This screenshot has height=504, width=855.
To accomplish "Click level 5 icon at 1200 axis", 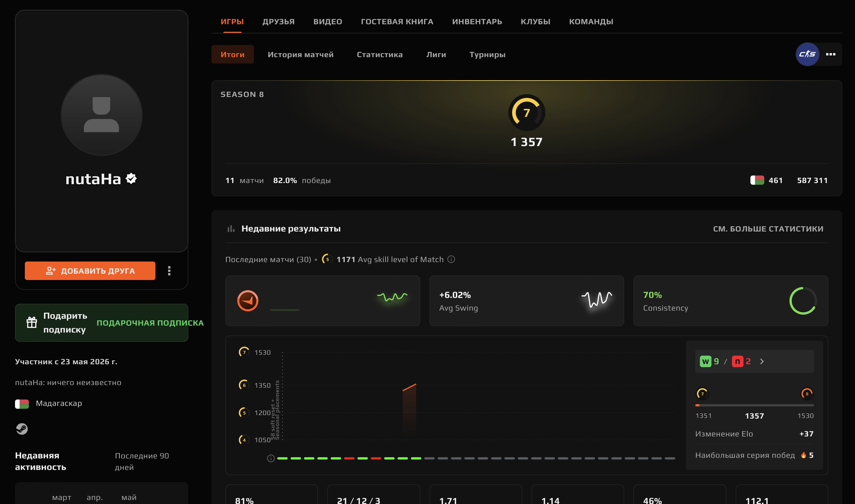I will pos(244,413).
